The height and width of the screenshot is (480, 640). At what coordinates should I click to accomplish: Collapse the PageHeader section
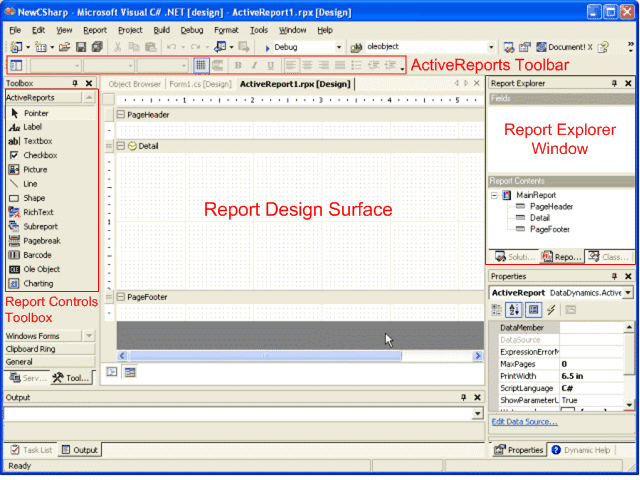pos(121,116)
